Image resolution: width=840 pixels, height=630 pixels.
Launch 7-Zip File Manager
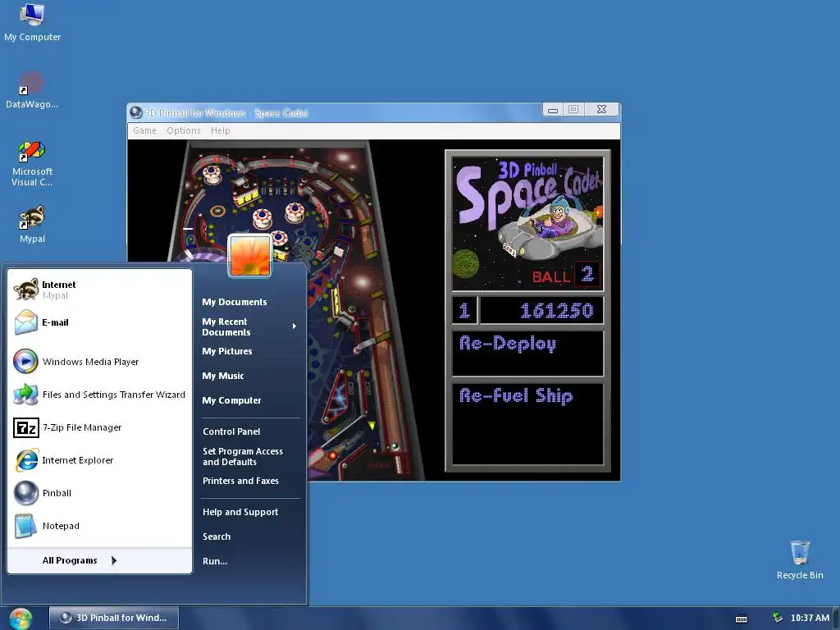(99, 427)
